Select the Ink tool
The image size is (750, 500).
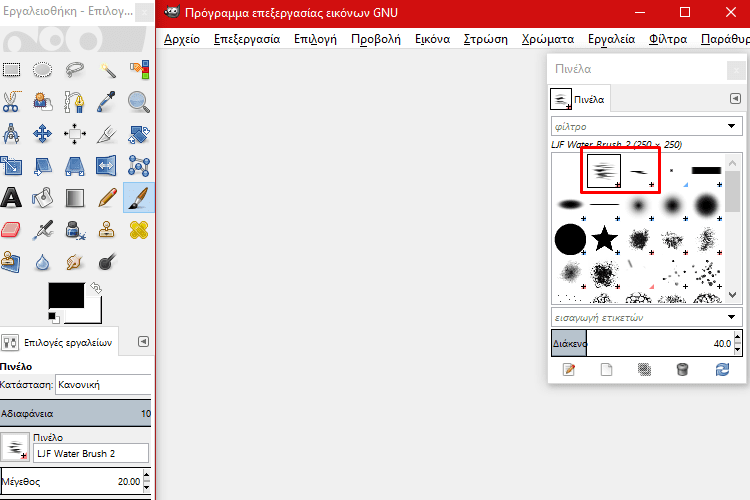point(75,230)
